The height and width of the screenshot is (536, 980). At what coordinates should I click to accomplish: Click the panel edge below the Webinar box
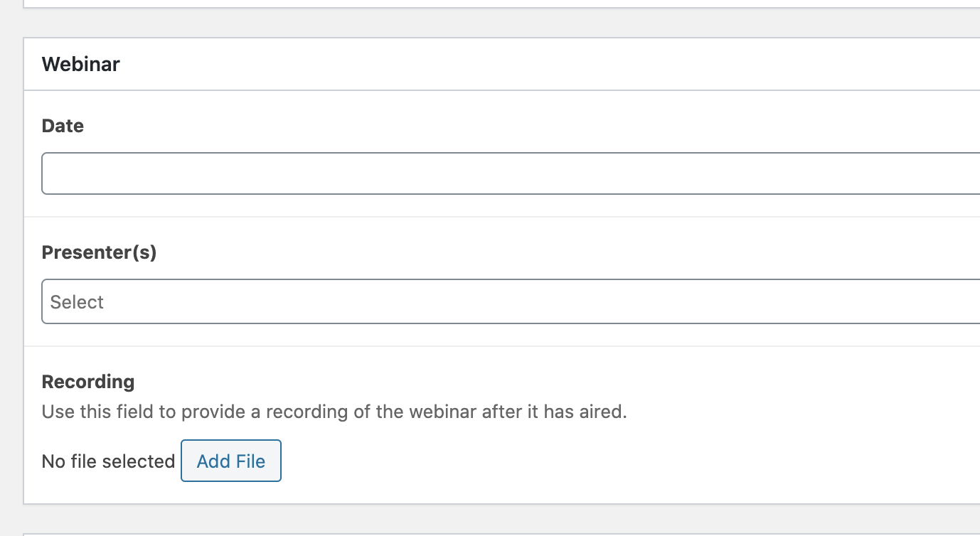point(498,534)
